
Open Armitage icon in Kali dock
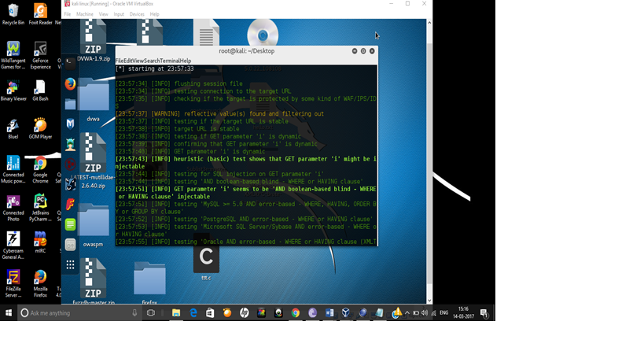coord(70,144)
